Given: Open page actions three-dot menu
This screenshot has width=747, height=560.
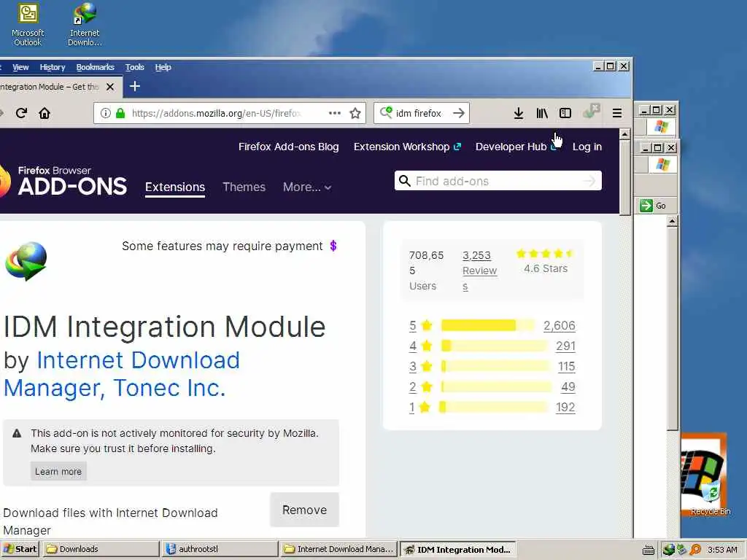Looking at the screenshot, I should tap(334, 113).
